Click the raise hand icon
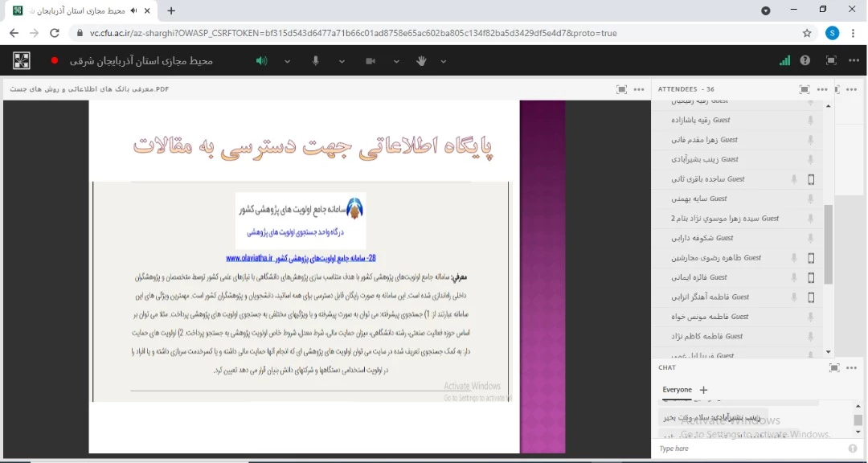This screenshot has width=868, height=463. point(421,61)
